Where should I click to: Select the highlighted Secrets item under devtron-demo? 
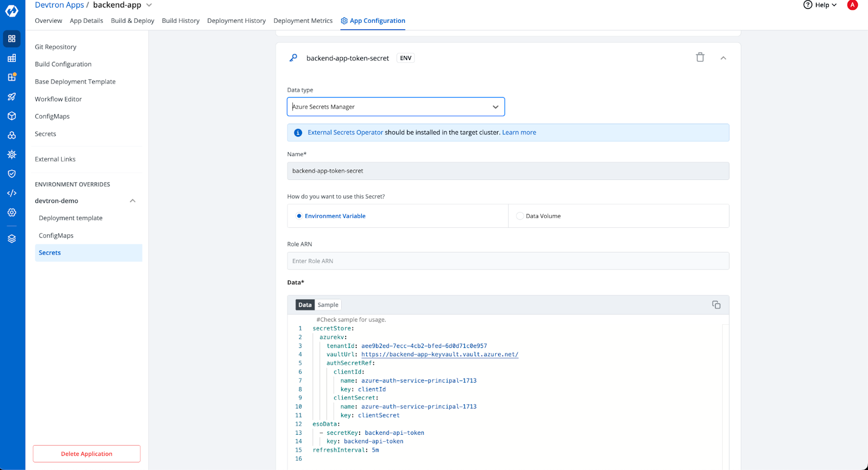point(88,253)
